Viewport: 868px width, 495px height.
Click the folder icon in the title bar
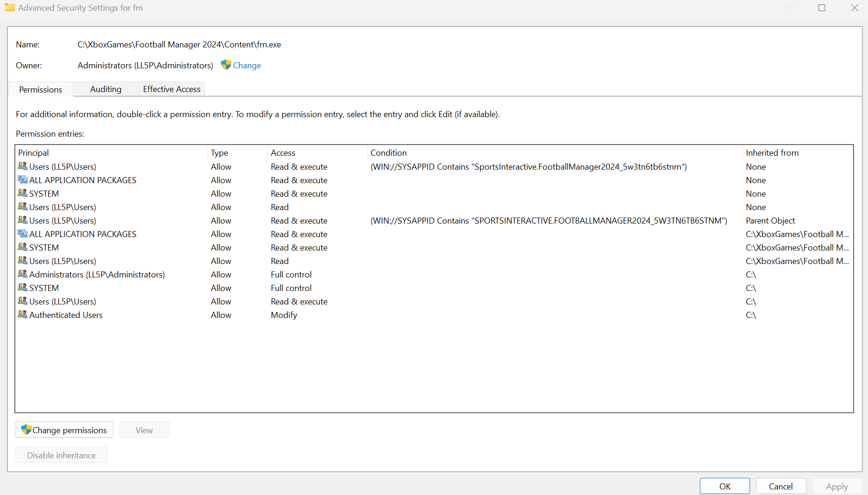[x=10, y=7]
